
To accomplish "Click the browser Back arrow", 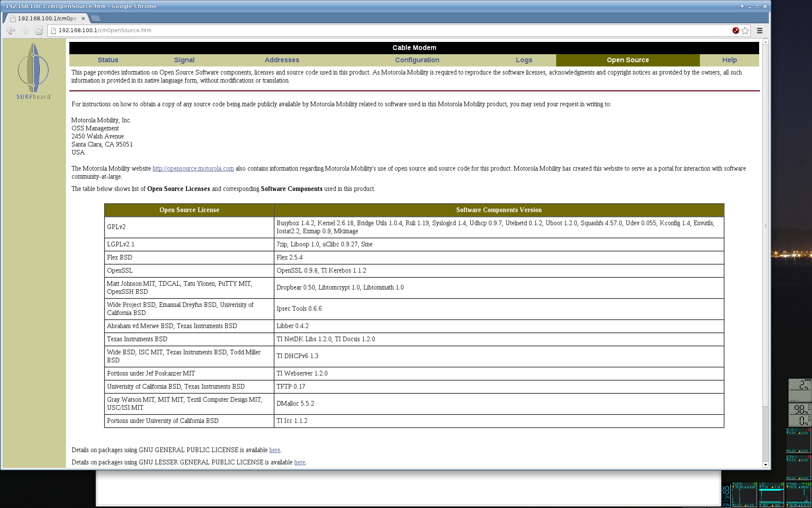I will [x=11, y=30].
